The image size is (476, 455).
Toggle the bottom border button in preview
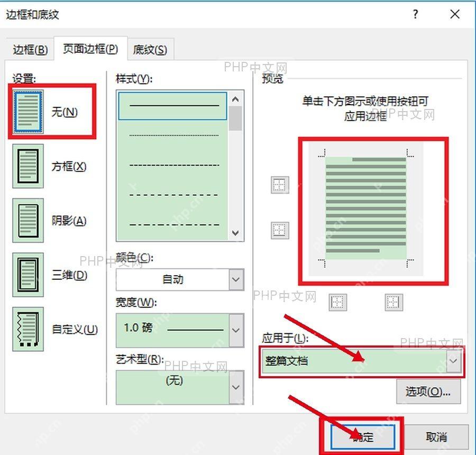280,230
